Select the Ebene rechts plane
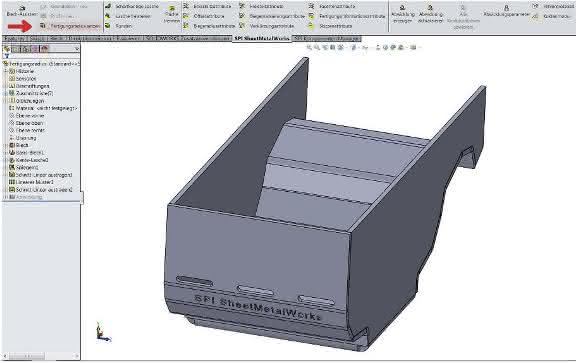The width and height of the screenshot is (580, 363). pos(27,130)
